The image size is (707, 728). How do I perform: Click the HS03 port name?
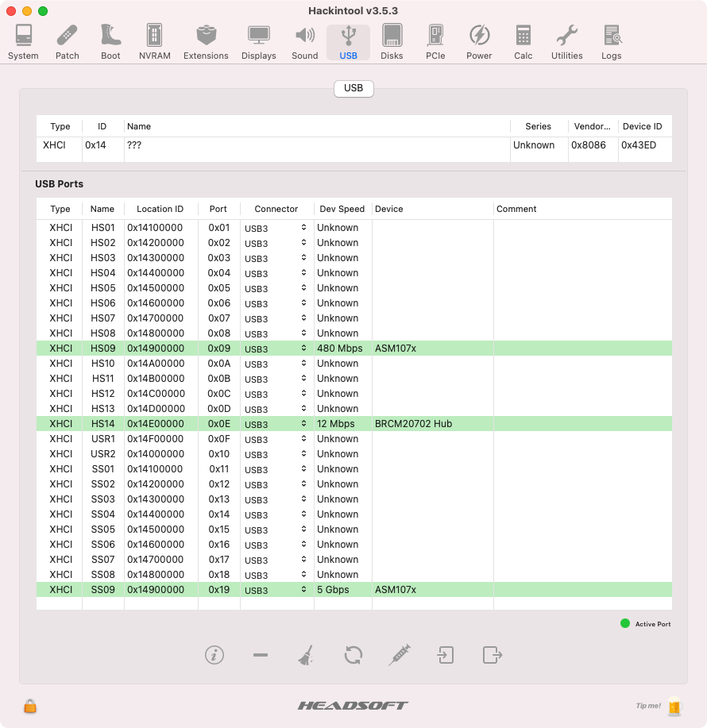102,258
